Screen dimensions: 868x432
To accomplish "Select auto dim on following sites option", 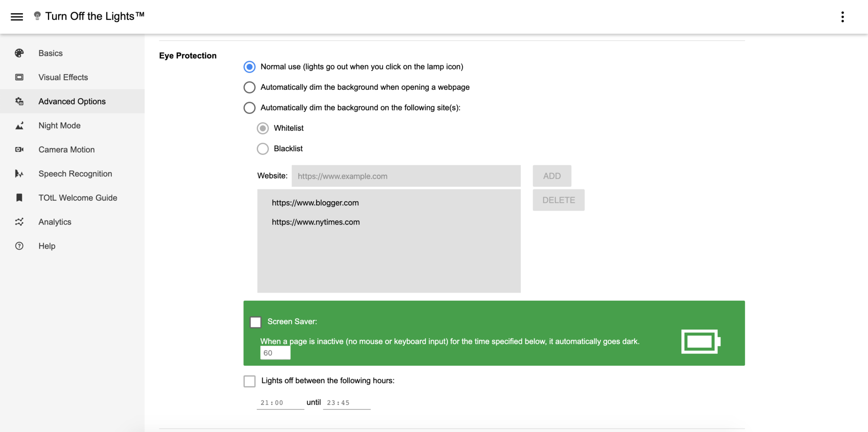I will [250, 108].
